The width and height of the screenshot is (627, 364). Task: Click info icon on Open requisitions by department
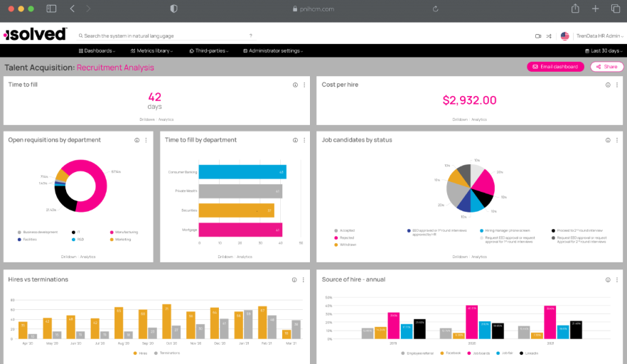[137, 140]
